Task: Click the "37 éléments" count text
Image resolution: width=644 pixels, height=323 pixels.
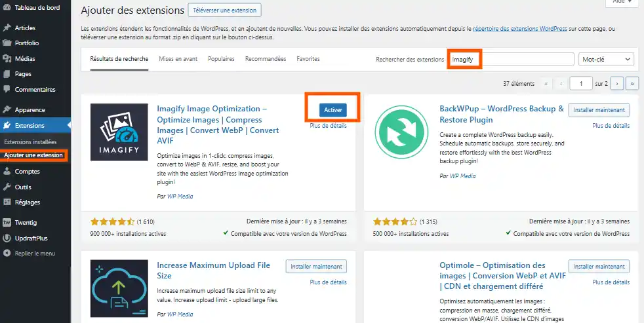Action: tap(519, 83)
